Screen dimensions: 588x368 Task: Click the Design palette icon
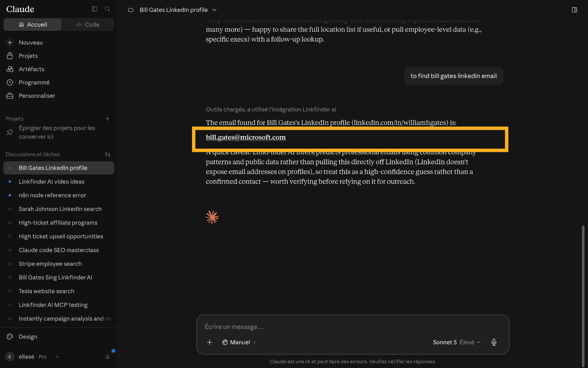[10, 337]
